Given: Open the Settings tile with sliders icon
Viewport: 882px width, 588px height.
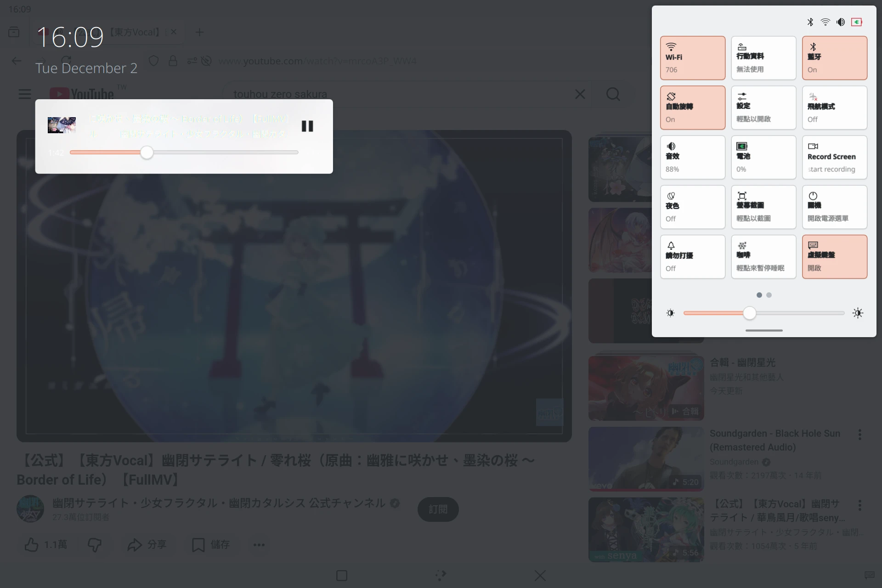Looking at the screenshot, I should point(763,107).
